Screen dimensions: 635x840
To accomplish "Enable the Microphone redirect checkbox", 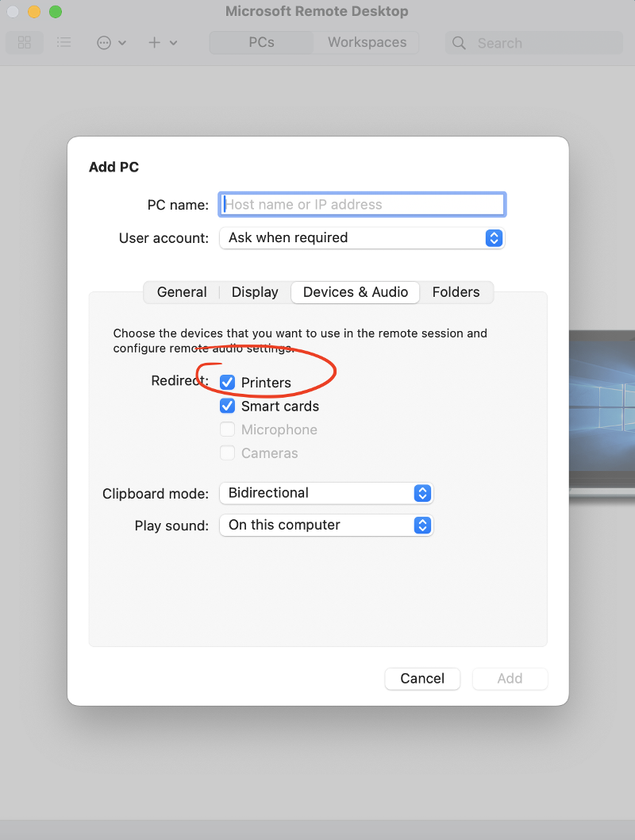I will [x=228, y=430].
